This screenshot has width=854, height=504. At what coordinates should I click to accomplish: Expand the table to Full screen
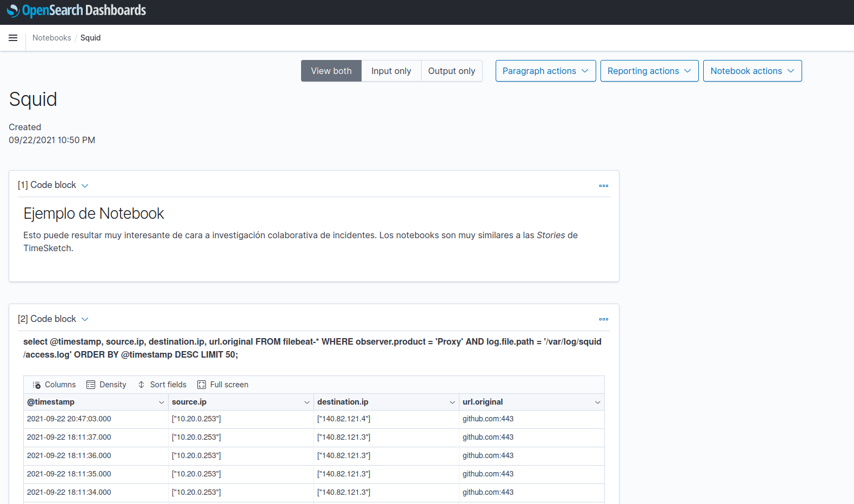pyautogui.click(x=223, y=385)
